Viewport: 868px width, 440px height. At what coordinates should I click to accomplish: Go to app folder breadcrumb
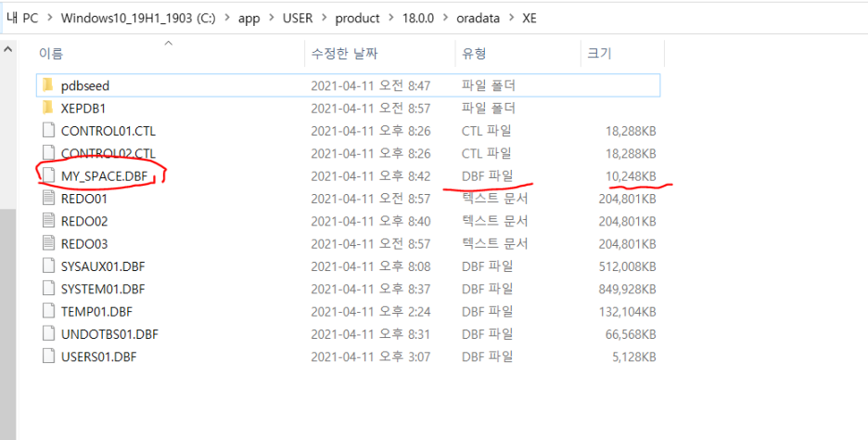point(249,18)
